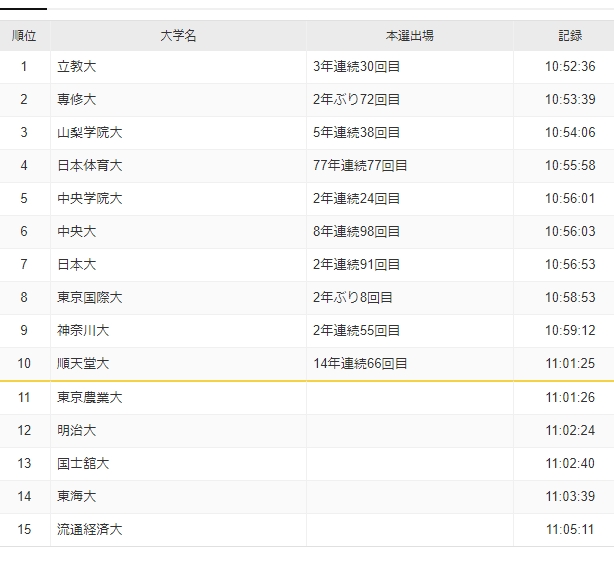The height and width of the screenshot is (567, 614).
Task: Click the active tab underline at top
Action: coord(23,9)
